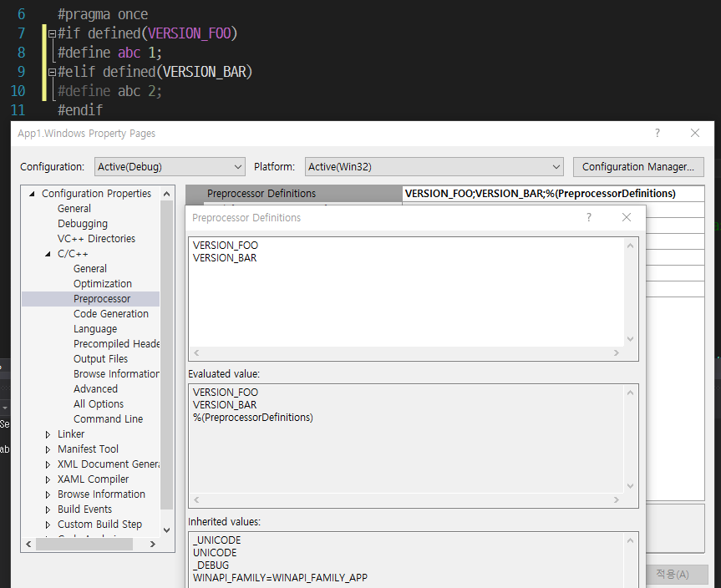Expand the Linker tree node
This screenshot has width=721, height=588.
[x=48, y=434]
